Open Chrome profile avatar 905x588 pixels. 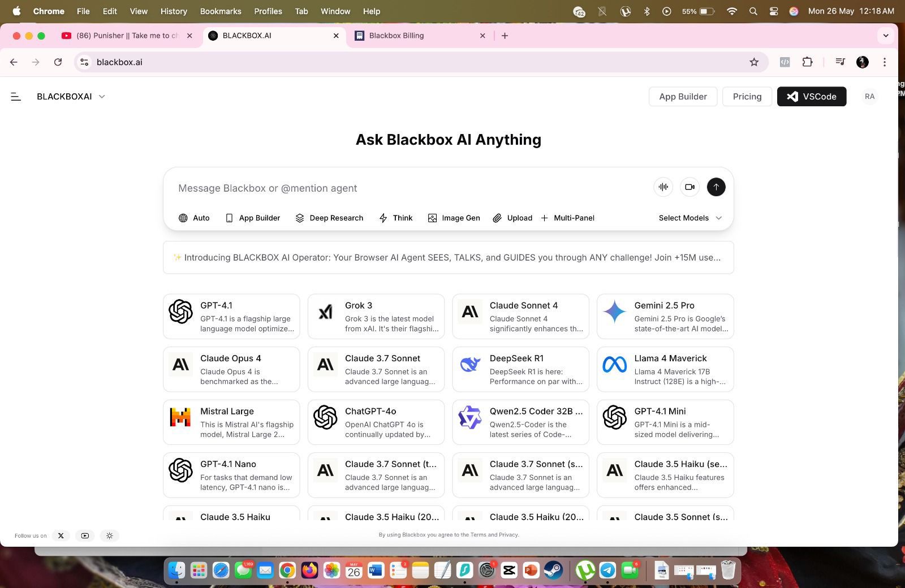863,62
